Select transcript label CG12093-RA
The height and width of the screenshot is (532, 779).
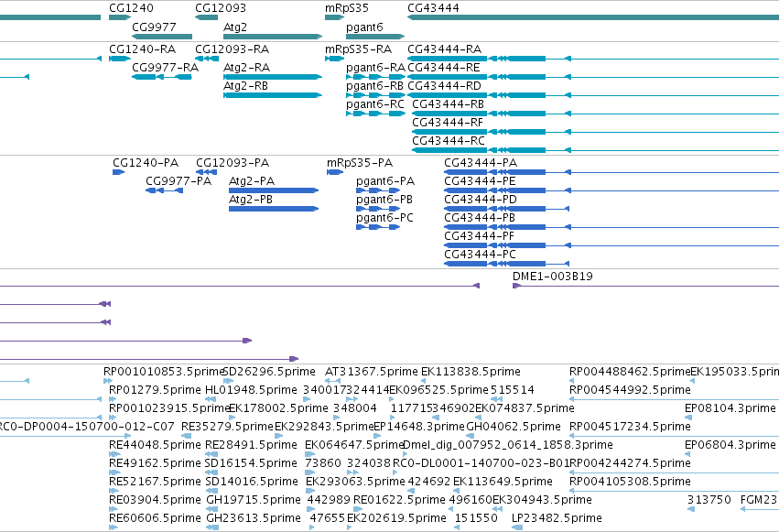232,49
